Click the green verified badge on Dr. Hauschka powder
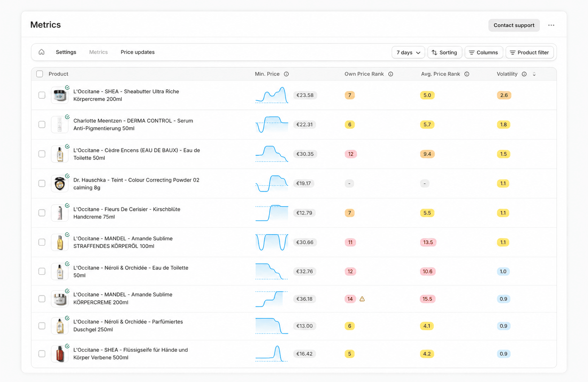Viewport: 588px width, 382px height. pyautogui.click(x=67, y=176)
